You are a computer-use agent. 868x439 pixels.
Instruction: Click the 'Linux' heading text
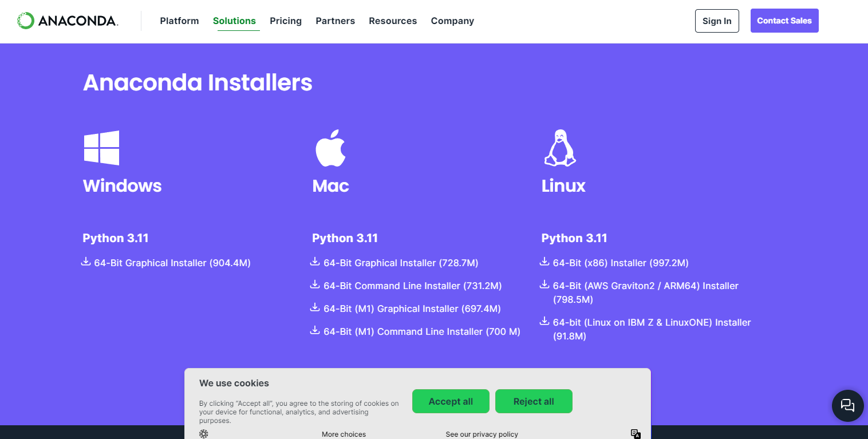(x=563, y=185)
